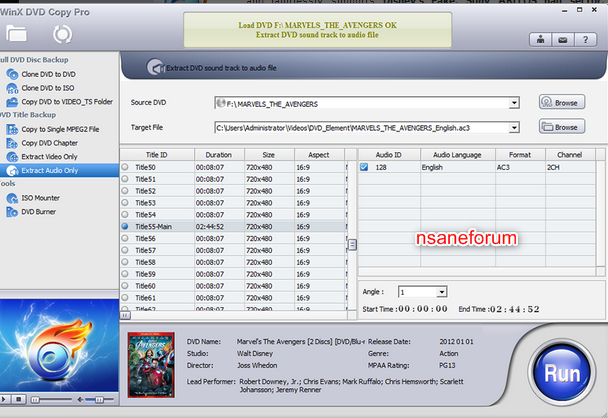Sort titles by Duration column header
The image size is (608, 418).
click(x=219, y=155)
